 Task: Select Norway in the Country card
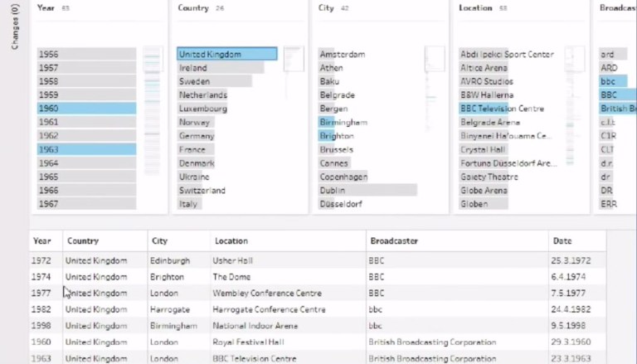point(196,122)
